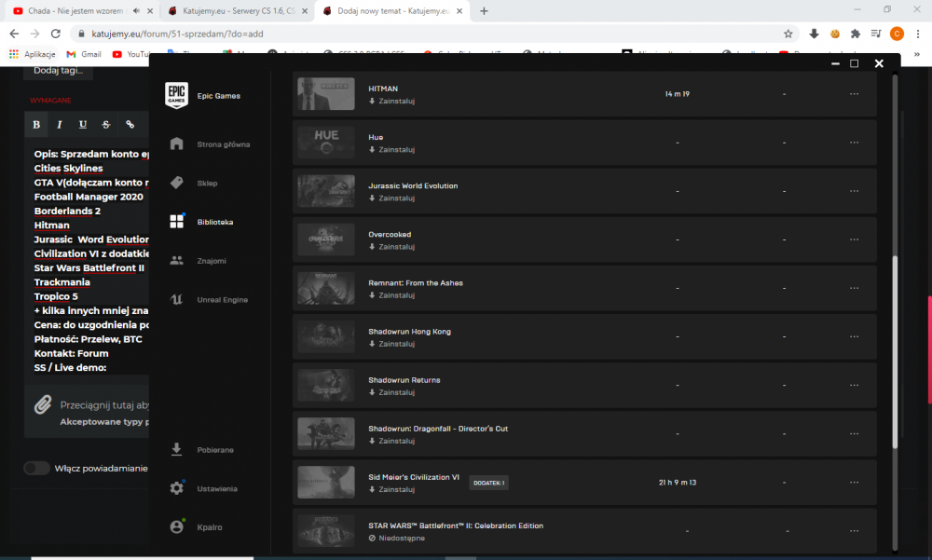Open the Pobierane download icon
Screen dimensions: 932x560
pos(176,449)
